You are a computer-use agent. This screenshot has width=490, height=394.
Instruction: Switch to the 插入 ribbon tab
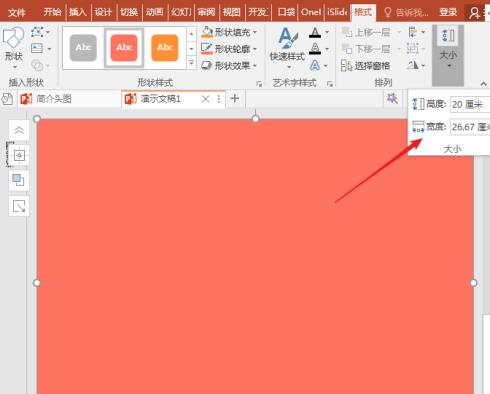78,12
